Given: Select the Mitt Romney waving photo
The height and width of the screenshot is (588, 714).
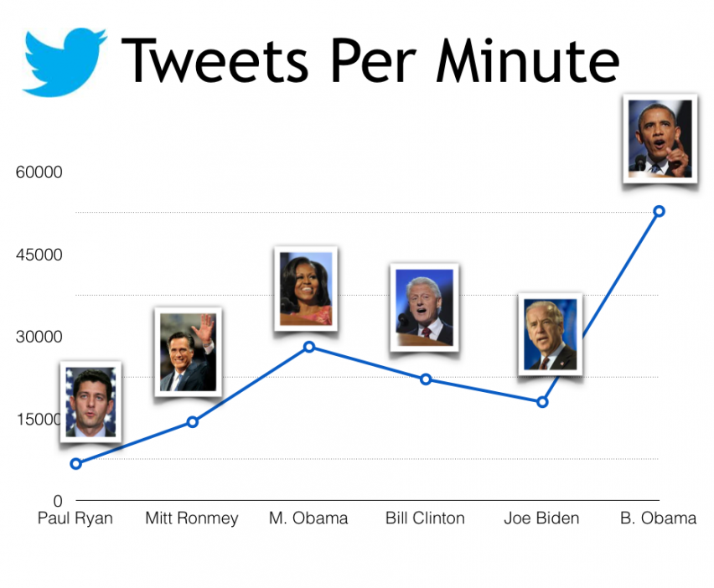Looking at the screenshot, I should pos(188,352).
